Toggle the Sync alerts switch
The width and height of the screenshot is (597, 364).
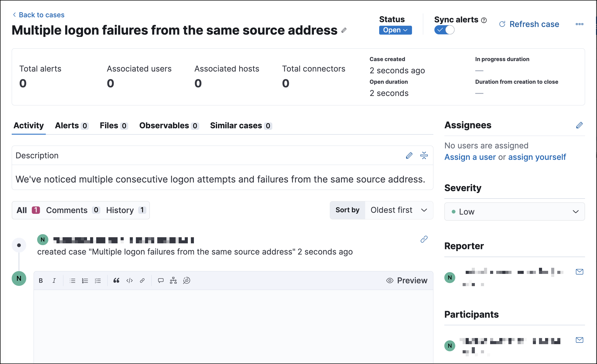444,30
